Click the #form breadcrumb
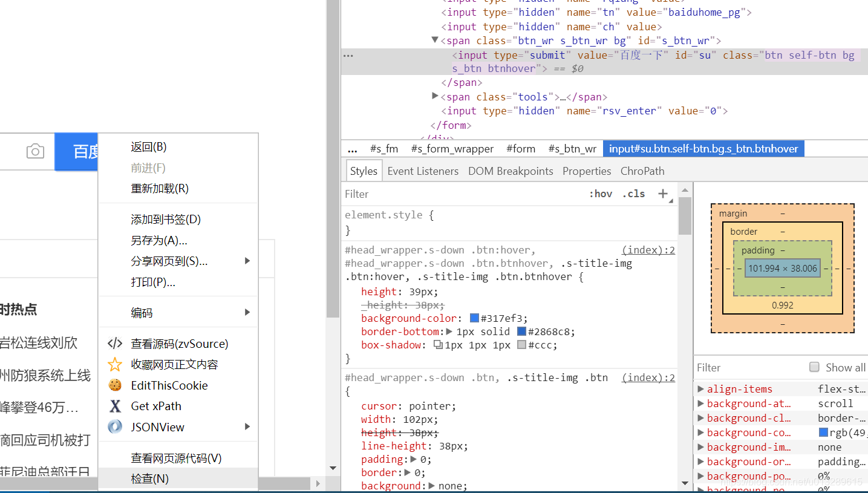Screen dimensions: 868x493 coord(521,149)
